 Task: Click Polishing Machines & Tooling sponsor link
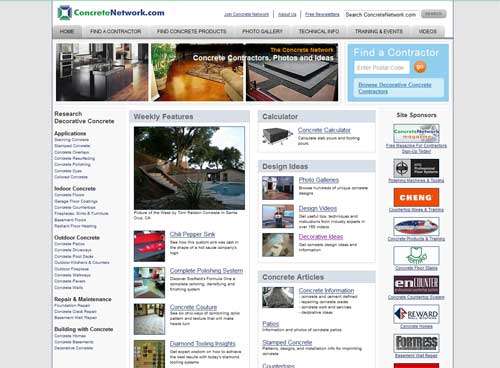pyautogui.click(x=416, y=180)
